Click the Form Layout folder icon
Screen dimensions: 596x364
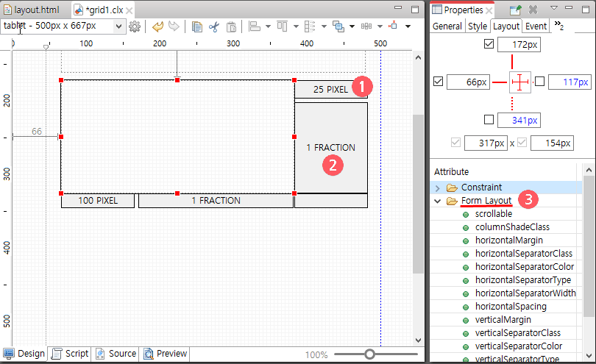[452, 201]
